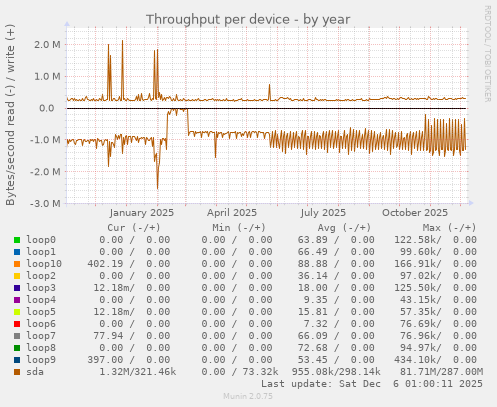Click the loop8 Avg value '72.68'
This screenshot has width=497, height=407.
(313, 348)
